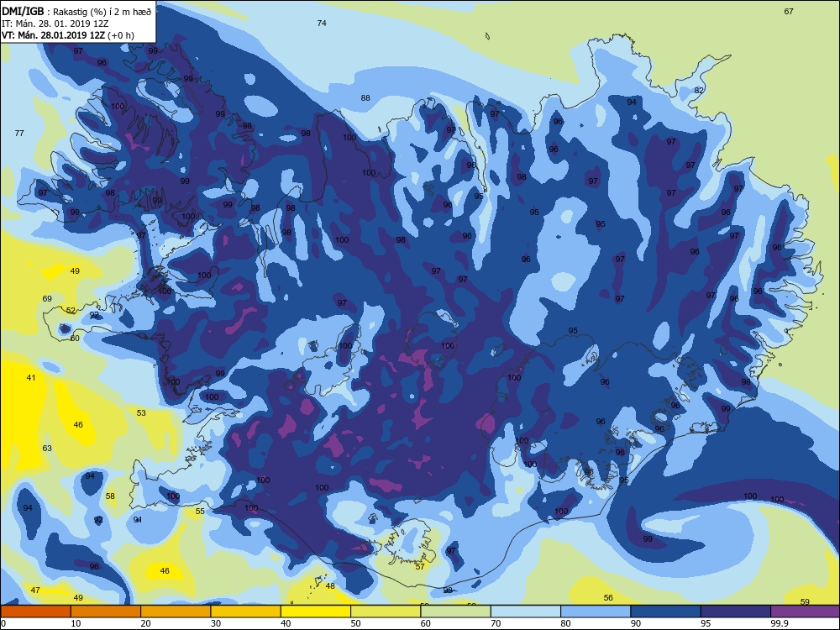Click the 30–40 amber legend segment

click(x=246, y=612)
